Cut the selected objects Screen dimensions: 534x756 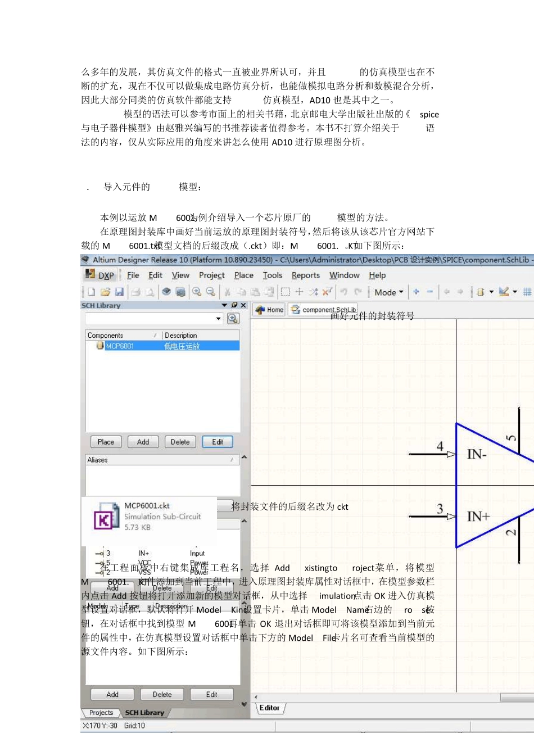(x=228, y=292)
